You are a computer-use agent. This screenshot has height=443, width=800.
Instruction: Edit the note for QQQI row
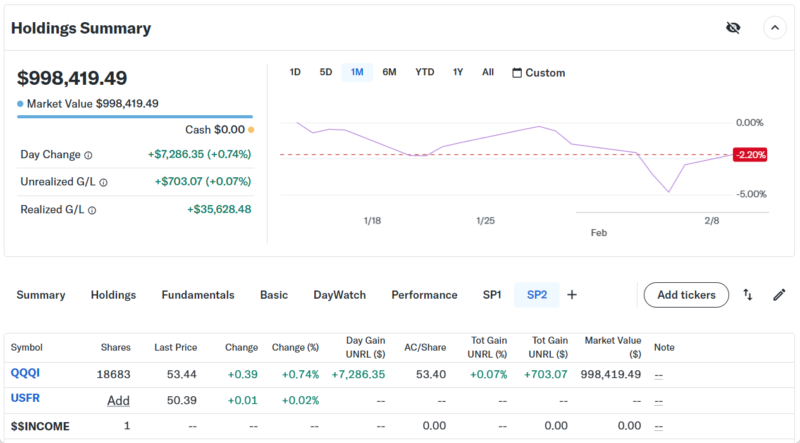click(658, 374)
